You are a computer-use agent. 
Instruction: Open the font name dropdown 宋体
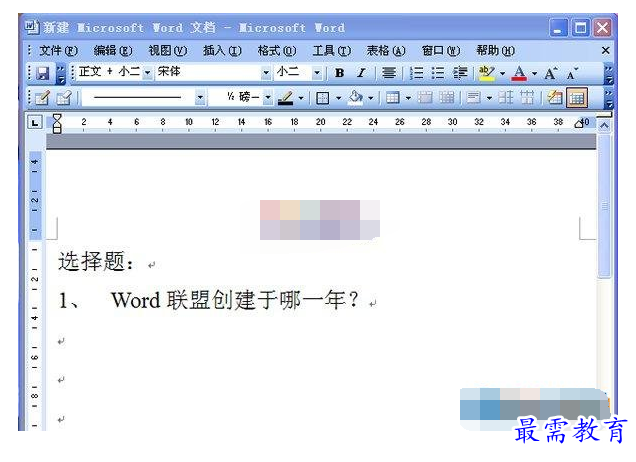[266, 73]
